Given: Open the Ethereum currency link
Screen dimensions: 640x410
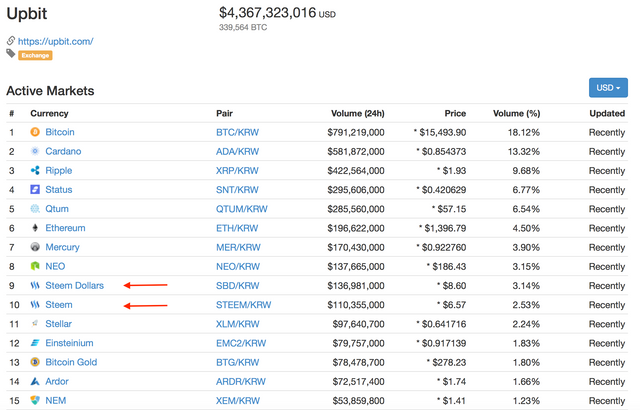Looking at the screenshot, I should coord(65,228).
